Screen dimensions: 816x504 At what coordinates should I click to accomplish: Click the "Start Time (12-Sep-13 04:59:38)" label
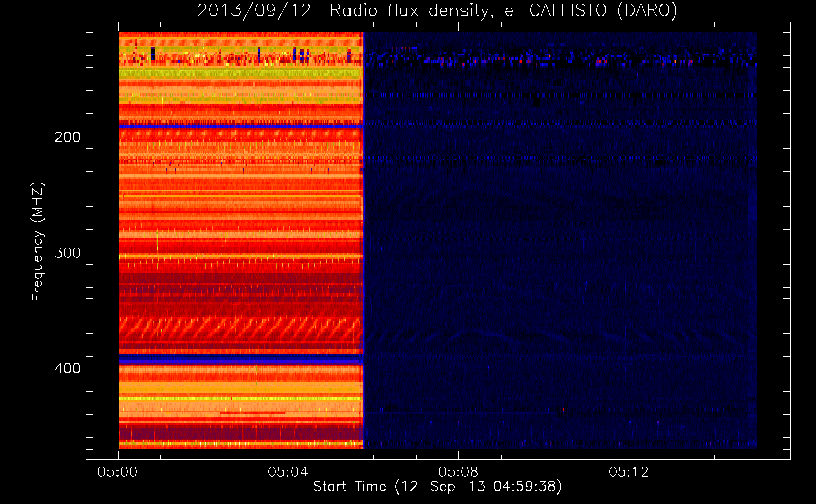tap(437, 487)
